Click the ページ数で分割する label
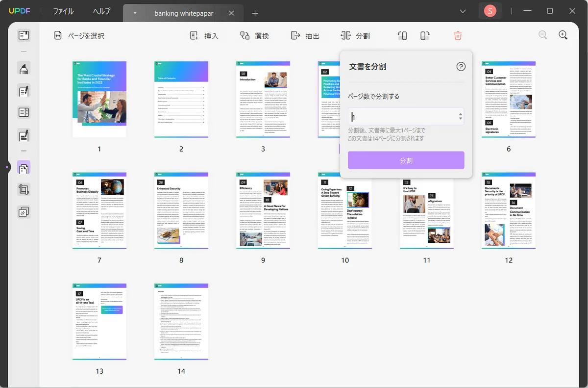Screen dimensions: 588x388 [x=374, y=96]
